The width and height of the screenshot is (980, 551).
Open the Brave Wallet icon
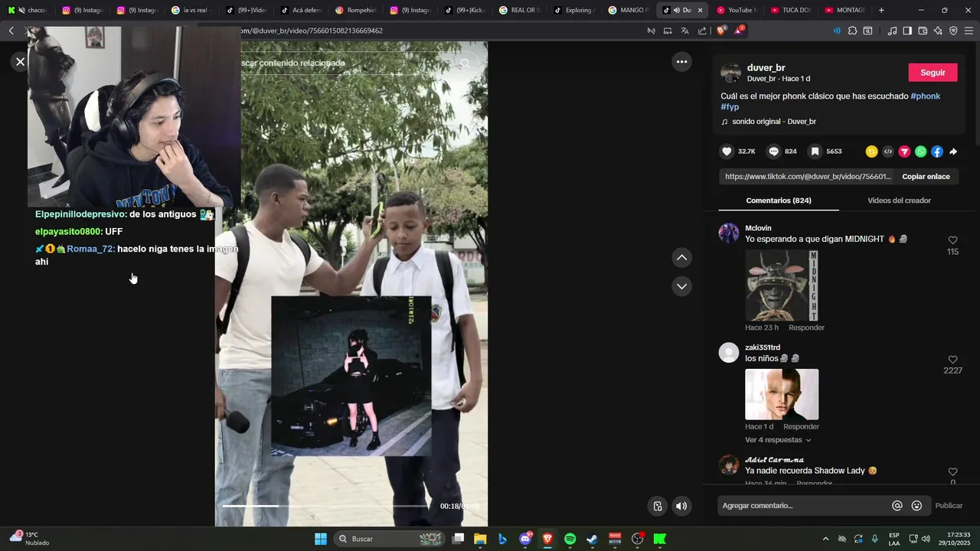[923, 31]
